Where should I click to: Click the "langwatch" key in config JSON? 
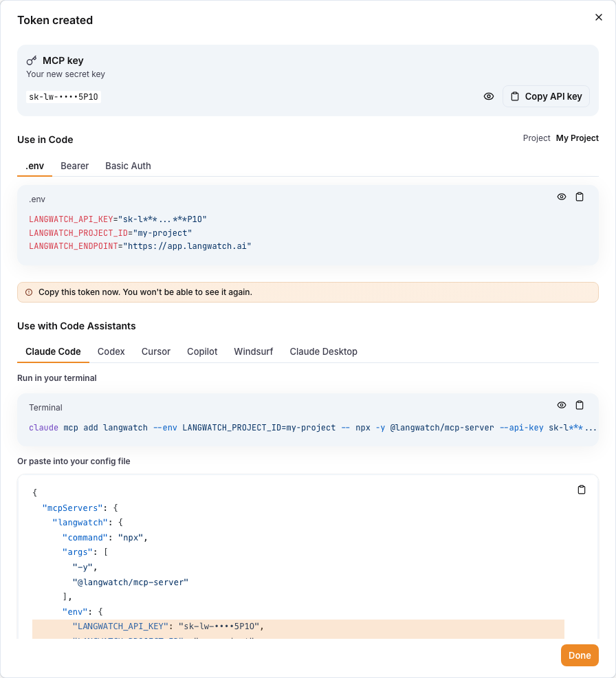point(80,523)
